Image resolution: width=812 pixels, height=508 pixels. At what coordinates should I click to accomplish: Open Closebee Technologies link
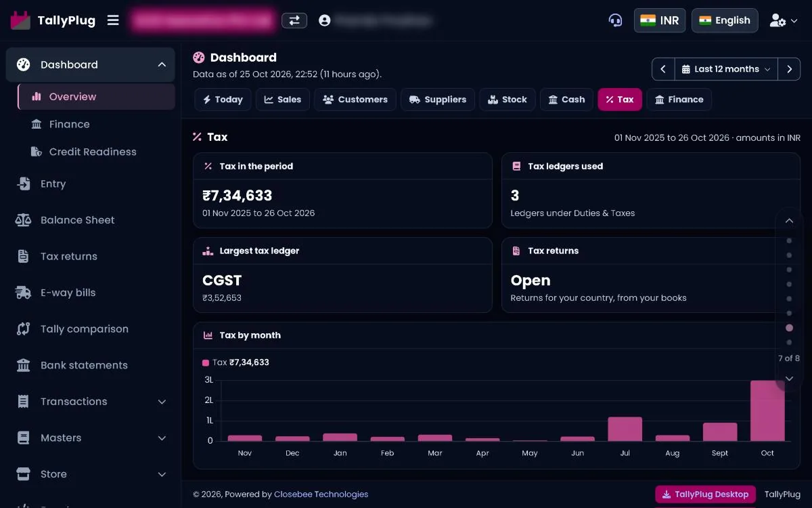pos(321,494)
